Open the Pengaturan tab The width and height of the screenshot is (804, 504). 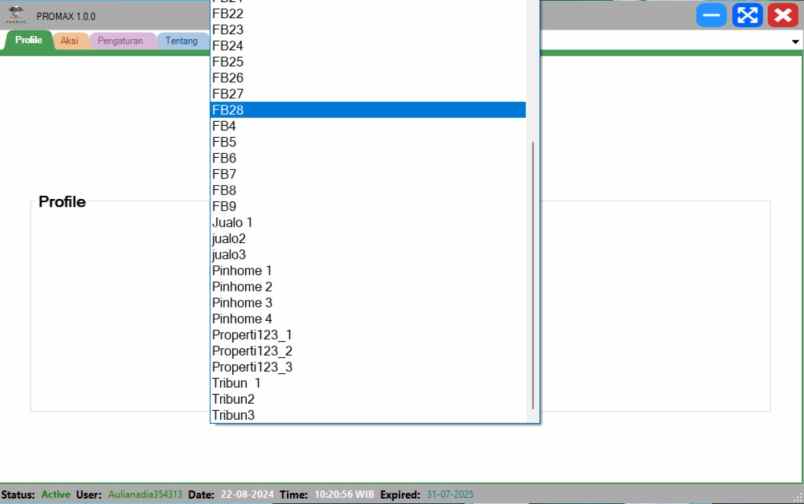pos(120,41)
